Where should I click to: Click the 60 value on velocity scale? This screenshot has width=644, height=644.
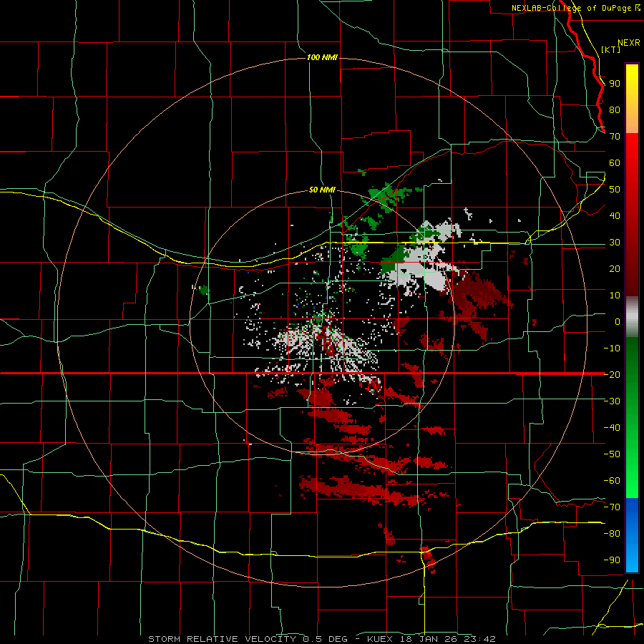615,163
